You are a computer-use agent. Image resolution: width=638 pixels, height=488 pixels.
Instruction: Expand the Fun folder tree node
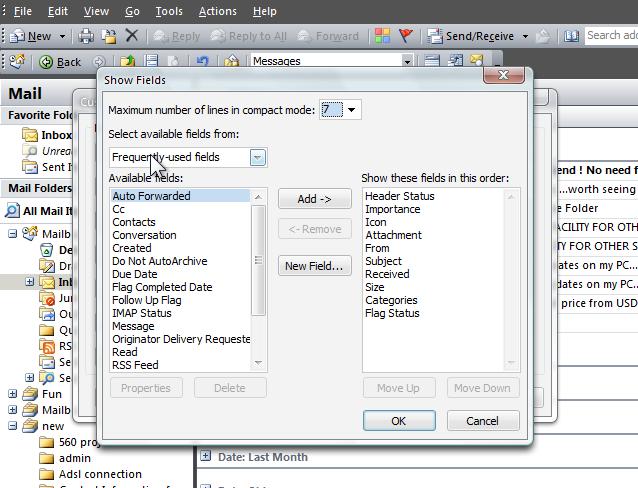pos(13,394)
